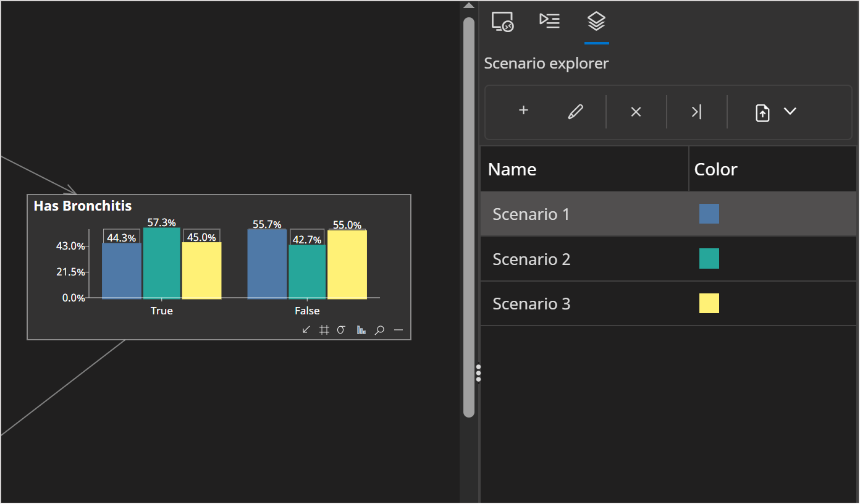Collapse the Has Bronchitis chart with the minus icon
The image size is (860, 504).
(x=398, y=330)
